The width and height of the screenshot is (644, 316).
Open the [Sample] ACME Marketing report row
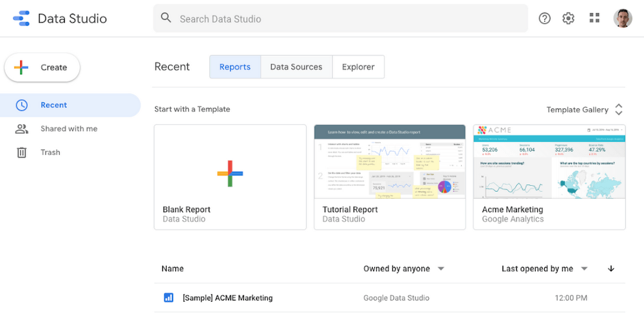390,297
